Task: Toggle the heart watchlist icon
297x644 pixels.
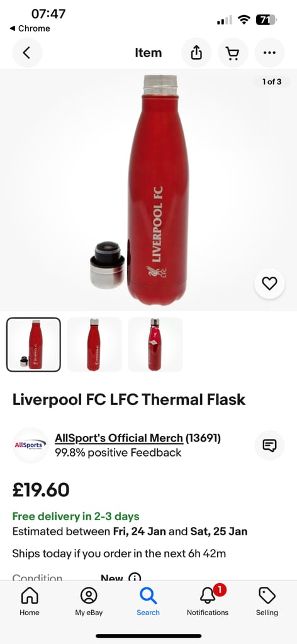Action: [x=269, y=284]
